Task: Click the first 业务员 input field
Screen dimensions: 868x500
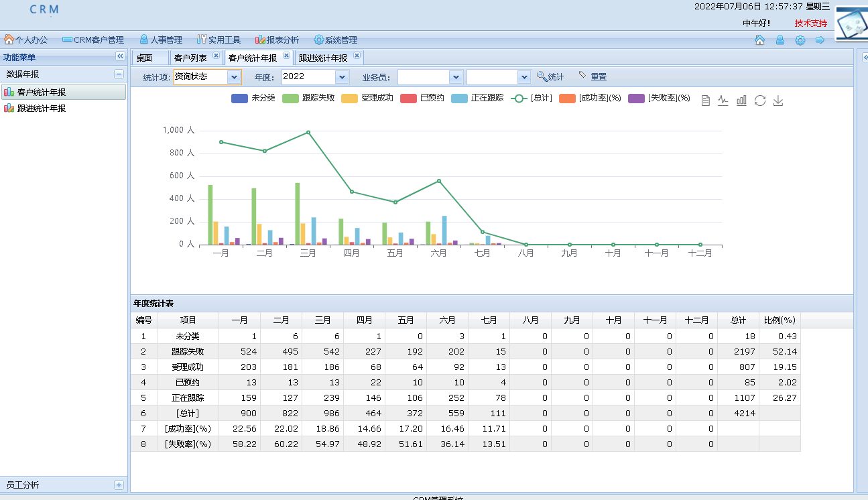Action: point(424,77)
